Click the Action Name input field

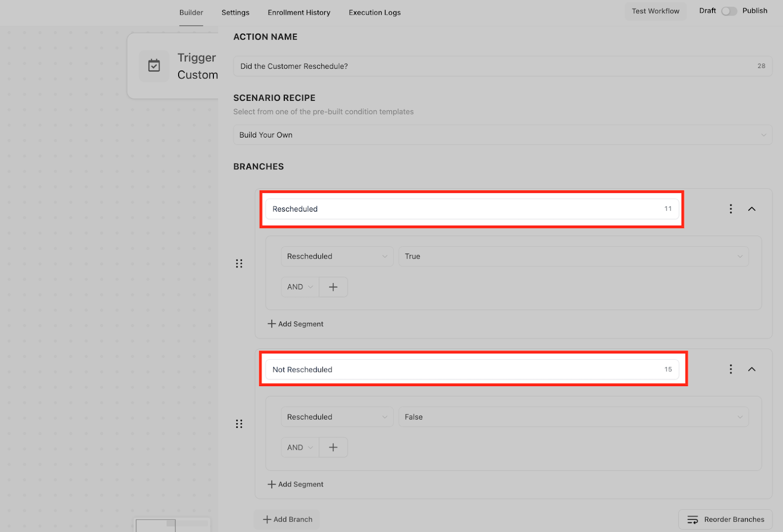coord(503,66)
